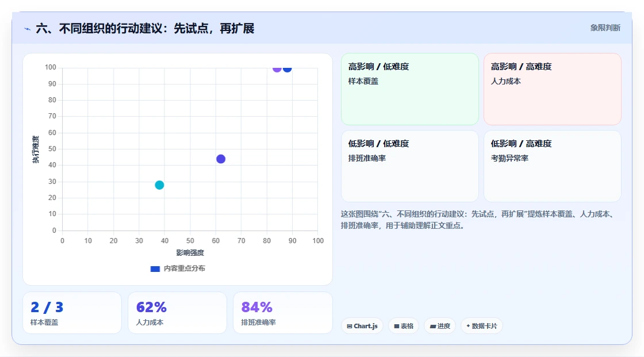The height and width of the screenshot is (357, 644).
Task: Click the icon in the 进度 tag
Action: (x=432, y=326)
